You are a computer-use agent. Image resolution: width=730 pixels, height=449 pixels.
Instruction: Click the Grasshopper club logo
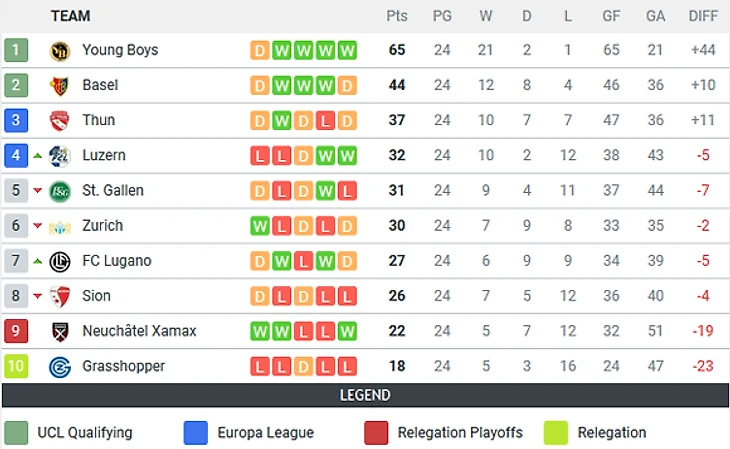pos(60,367)
